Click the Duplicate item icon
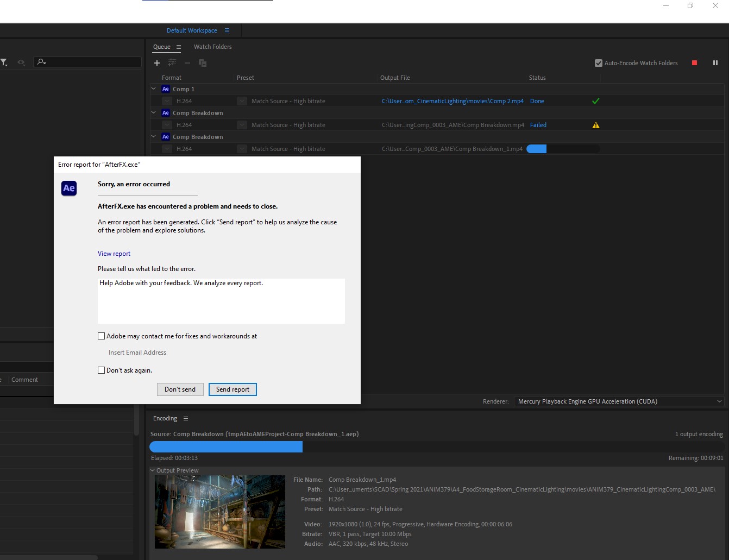The width and height of the screenshot is (729, 560). [x=203, y=63]
